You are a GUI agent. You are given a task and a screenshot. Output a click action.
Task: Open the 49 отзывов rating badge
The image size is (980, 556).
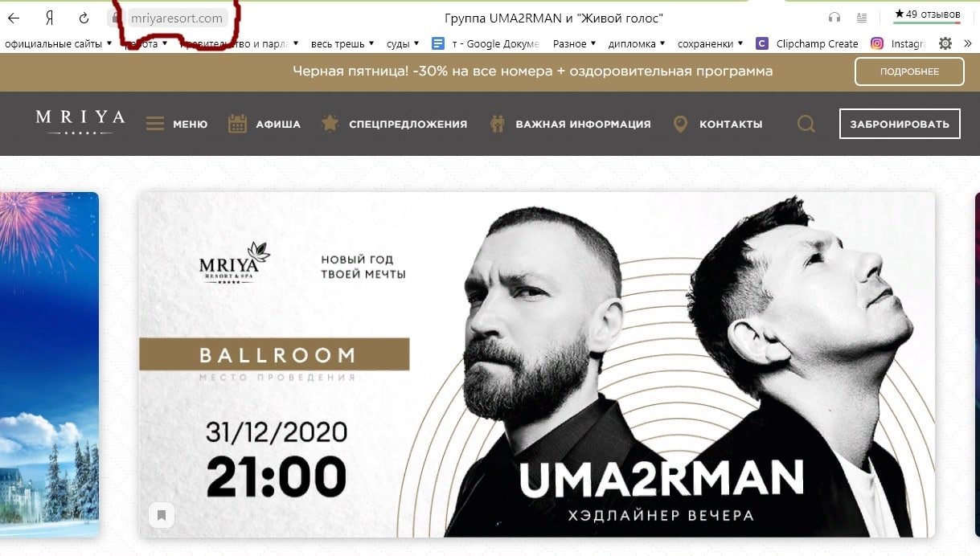click(x=927, y=15)
